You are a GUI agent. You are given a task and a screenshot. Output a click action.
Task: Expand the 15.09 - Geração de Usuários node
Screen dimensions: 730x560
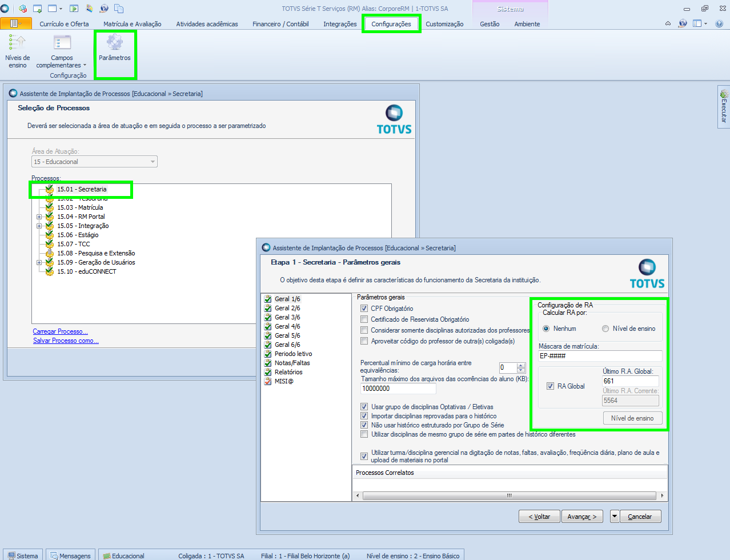point(39,262)
